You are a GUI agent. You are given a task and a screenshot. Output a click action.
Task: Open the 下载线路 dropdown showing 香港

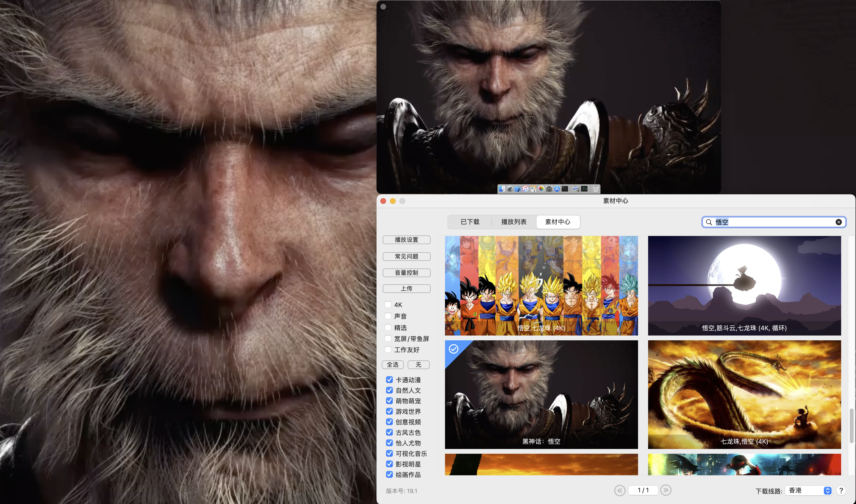[809, 490]
